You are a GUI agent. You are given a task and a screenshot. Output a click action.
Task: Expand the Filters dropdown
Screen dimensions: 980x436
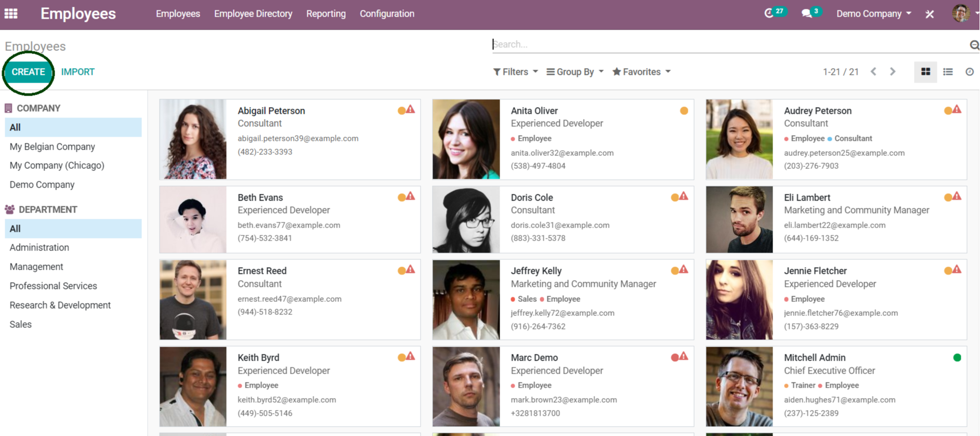[x=515, y=72]
